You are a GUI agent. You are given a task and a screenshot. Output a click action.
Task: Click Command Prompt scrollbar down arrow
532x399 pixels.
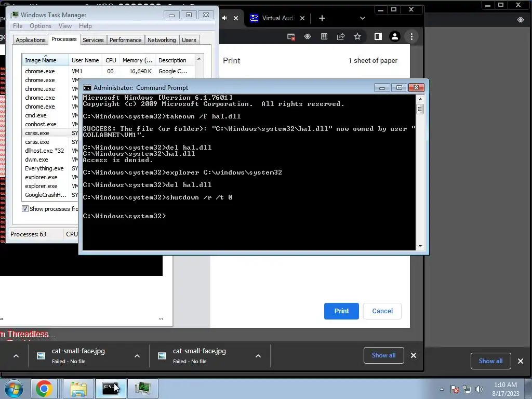pos(420,246)
